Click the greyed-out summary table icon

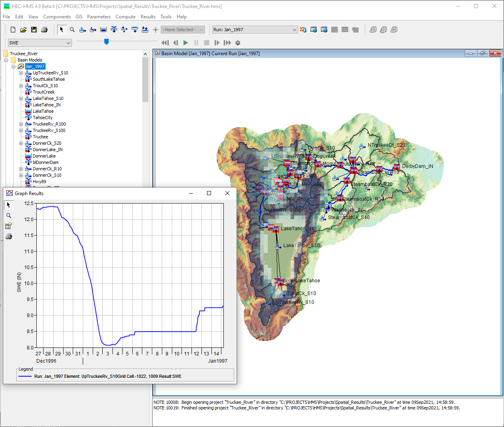345,30
